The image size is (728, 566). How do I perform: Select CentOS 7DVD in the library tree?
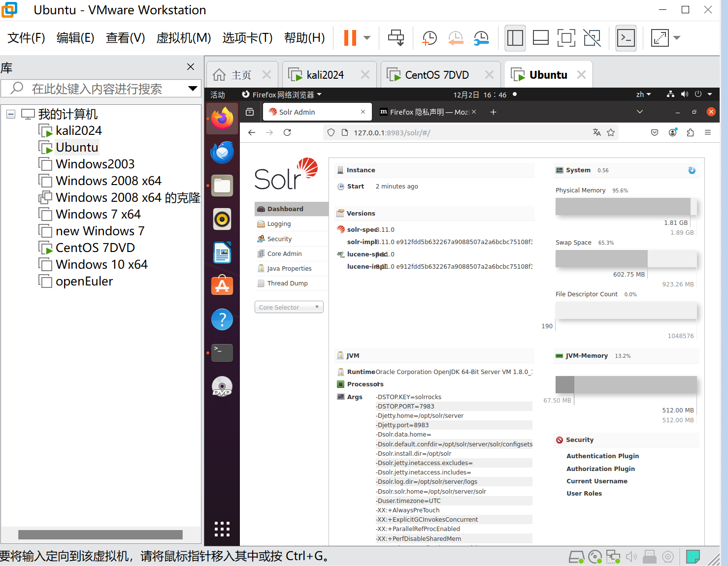(x=95, y=248)
